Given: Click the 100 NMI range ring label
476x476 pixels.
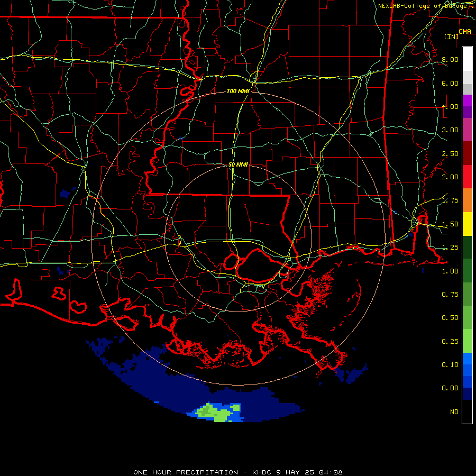Looking at the screenshot, I should 238,91.
